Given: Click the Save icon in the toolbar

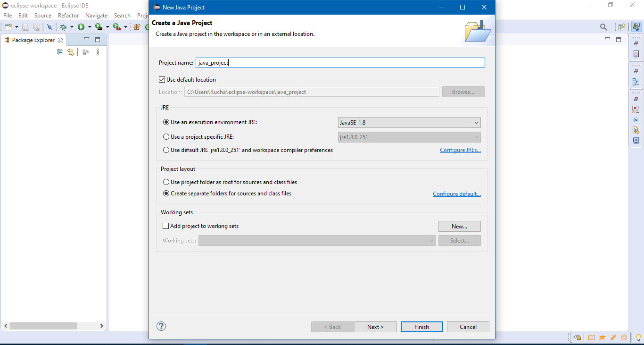Looking at the screenshot, I should [x=25, y=27].
